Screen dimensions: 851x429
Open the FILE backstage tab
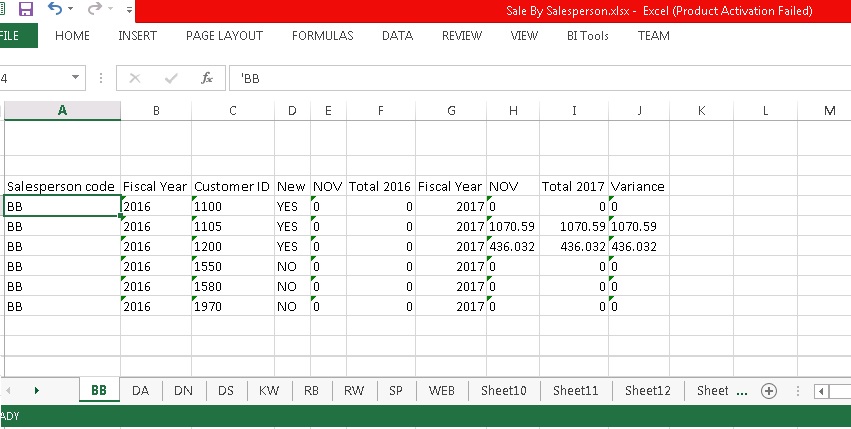tap(18, 36)
